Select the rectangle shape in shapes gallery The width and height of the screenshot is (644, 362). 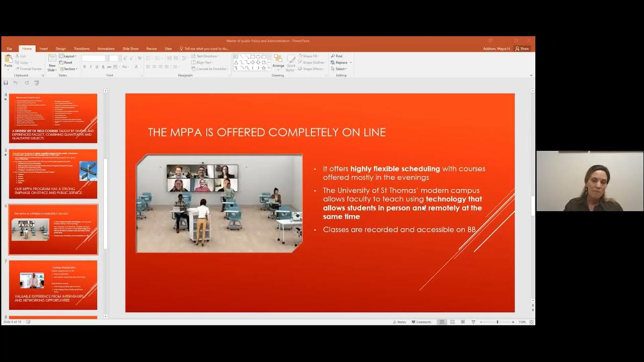[253, 56]
